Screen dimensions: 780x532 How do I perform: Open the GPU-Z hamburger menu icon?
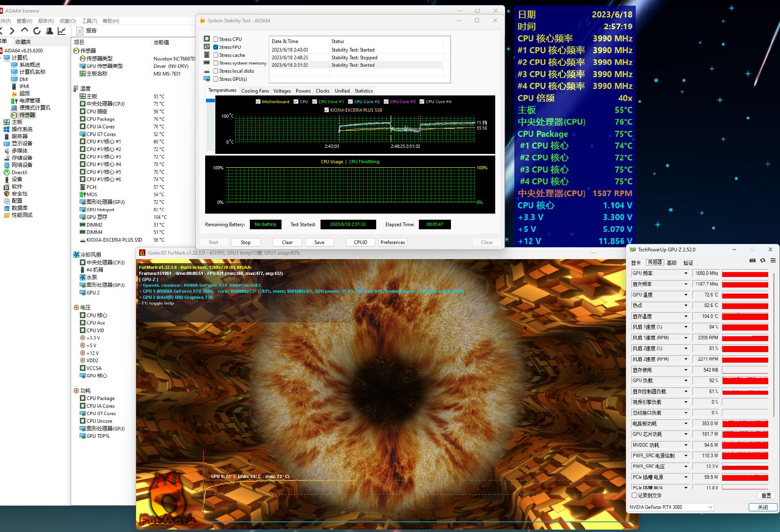pos(773,260)
